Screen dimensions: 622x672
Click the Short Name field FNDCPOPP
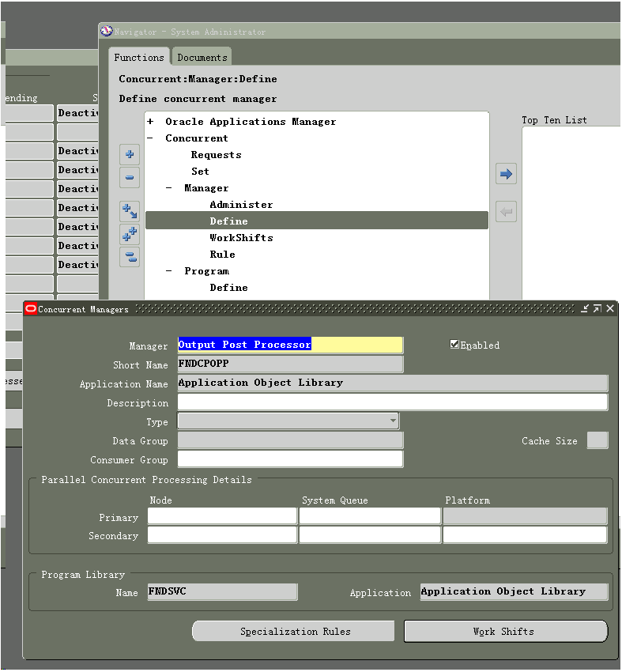tap(290, 364)
